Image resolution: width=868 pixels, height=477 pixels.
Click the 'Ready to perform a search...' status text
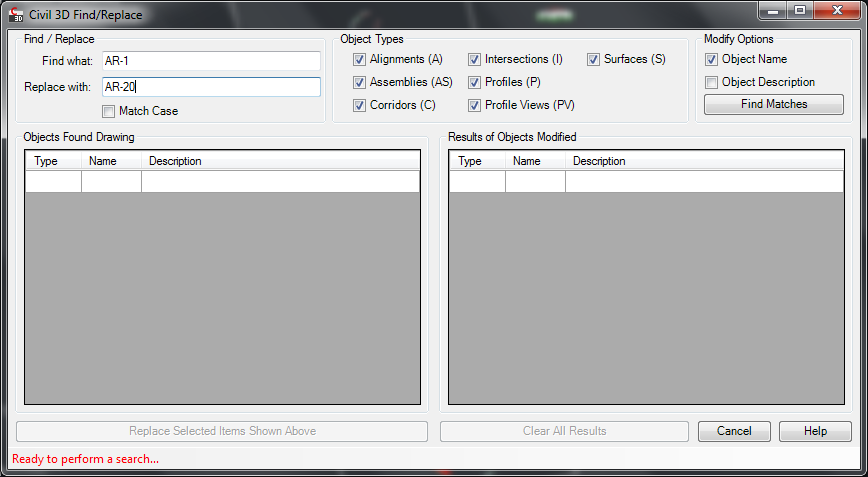pos(85,459)
